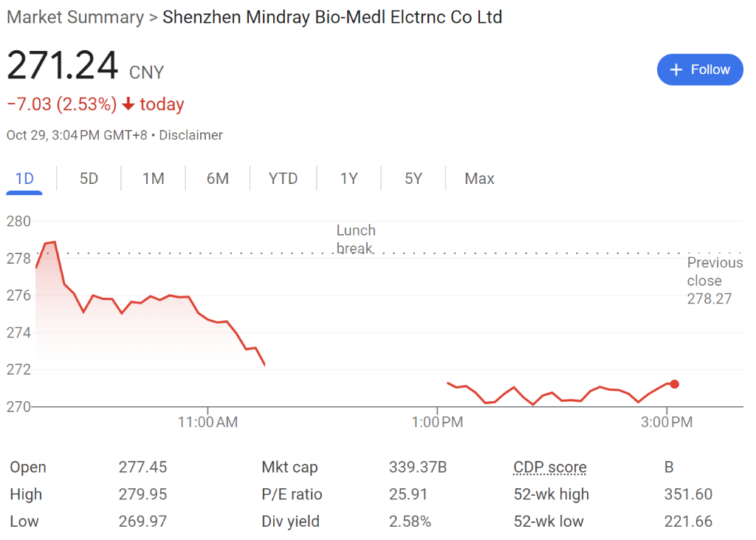Switch to the 5D chart range
This screenshot has width=756, height=540.
(89, 179)
